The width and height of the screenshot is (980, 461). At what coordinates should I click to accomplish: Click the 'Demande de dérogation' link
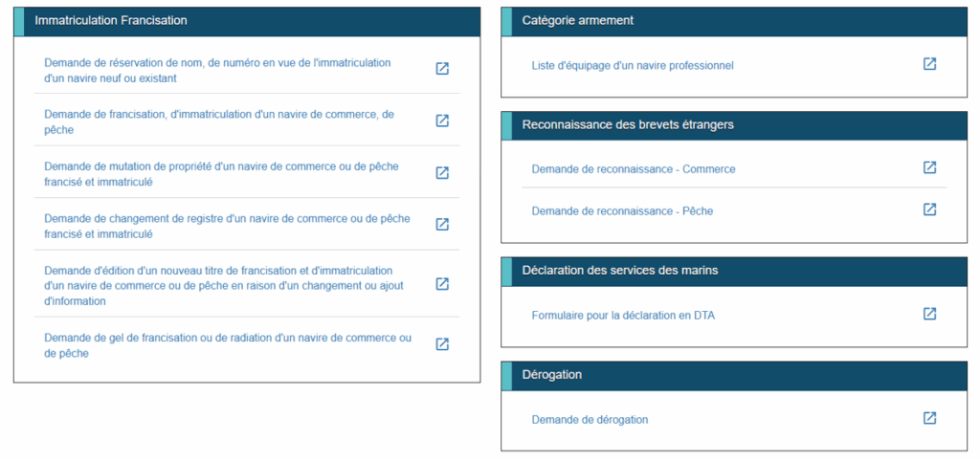(590, 419)
